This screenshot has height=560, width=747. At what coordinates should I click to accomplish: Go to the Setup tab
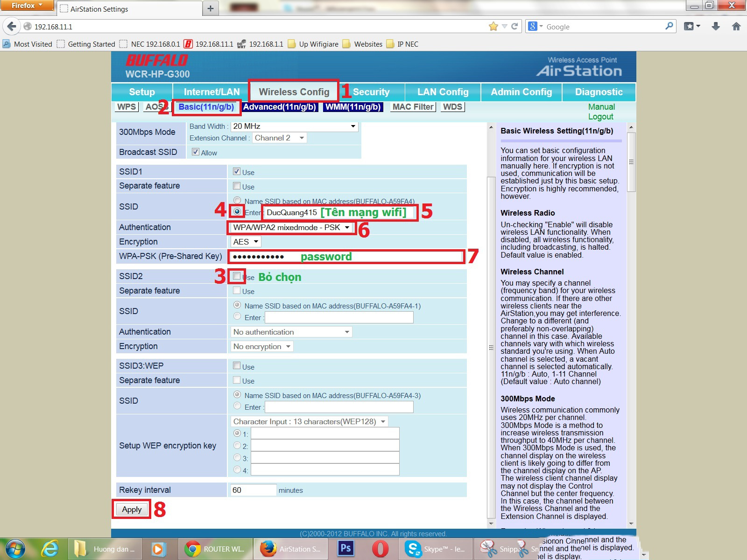[x=142, y=92]
